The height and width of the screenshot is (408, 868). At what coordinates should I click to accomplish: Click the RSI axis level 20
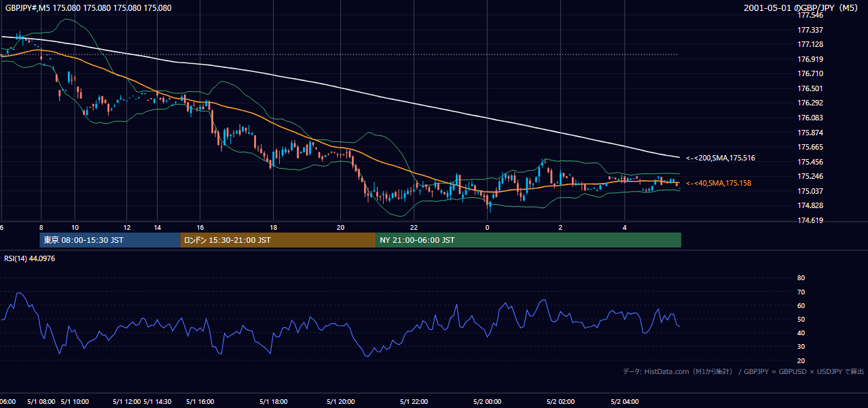coord(801,360)
